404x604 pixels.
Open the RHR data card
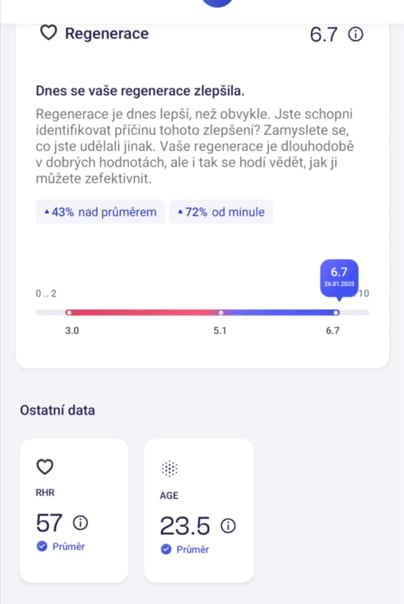coord(74,510)
